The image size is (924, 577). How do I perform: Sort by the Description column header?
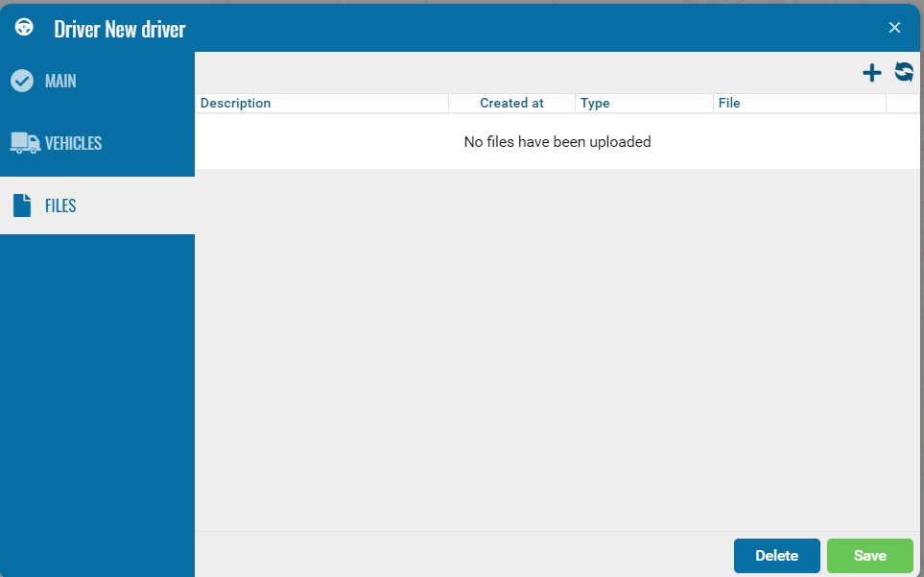236,103
